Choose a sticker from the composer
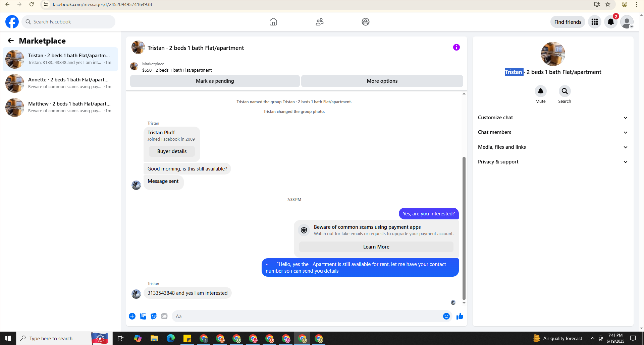The height and width of the screenshot is (345, 644). (154, 316)
